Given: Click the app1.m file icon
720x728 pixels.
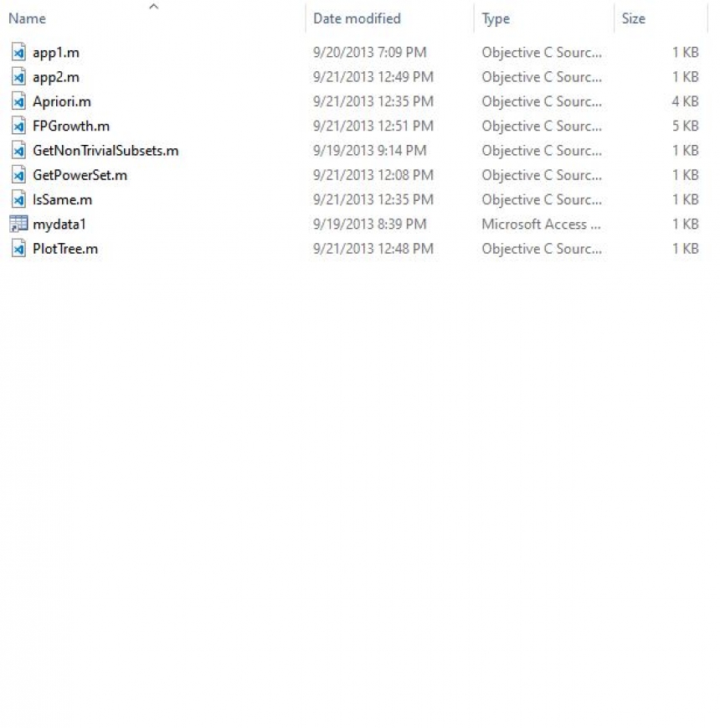Looking at the screenshot, I should coord(18,52).
